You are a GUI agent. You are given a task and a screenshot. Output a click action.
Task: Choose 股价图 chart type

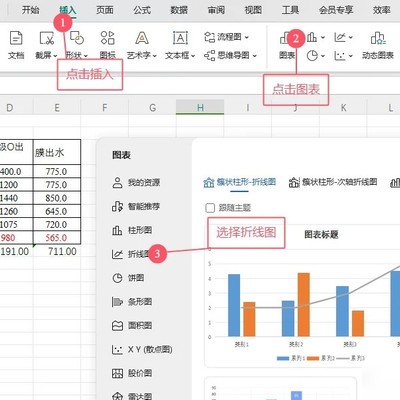[x=132, y=373]
